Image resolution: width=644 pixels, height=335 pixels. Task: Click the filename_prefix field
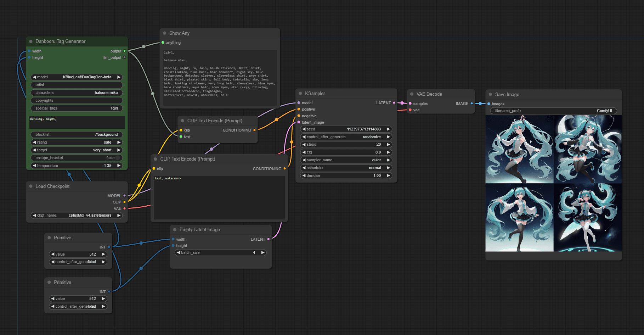point(553,111)
